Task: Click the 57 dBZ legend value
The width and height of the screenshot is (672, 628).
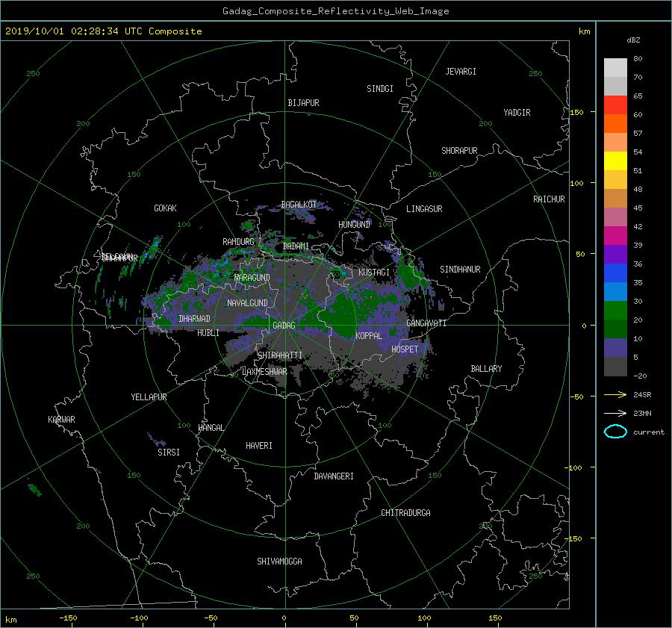Action: coord(638,134)
